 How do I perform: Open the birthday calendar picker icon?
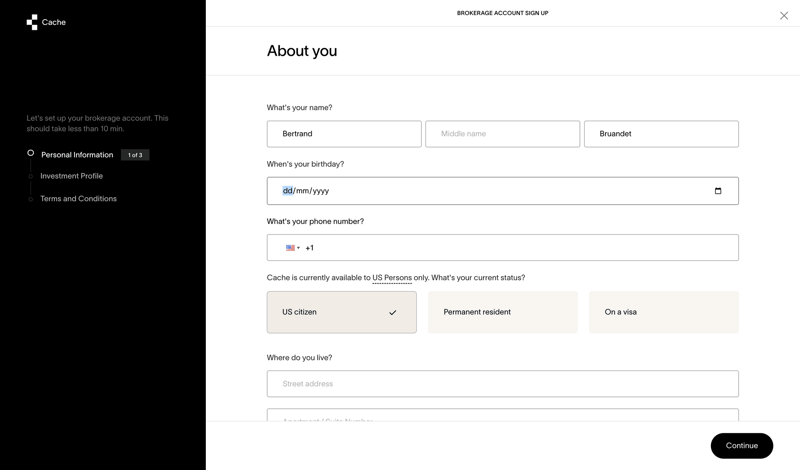coord(717,191)
